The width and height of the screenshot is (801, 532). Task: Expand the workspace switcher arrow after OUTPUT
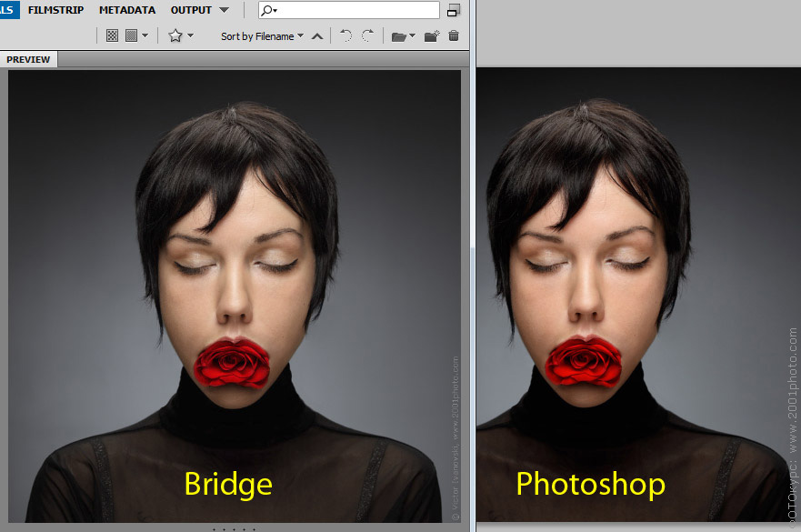tap(224, 10)
